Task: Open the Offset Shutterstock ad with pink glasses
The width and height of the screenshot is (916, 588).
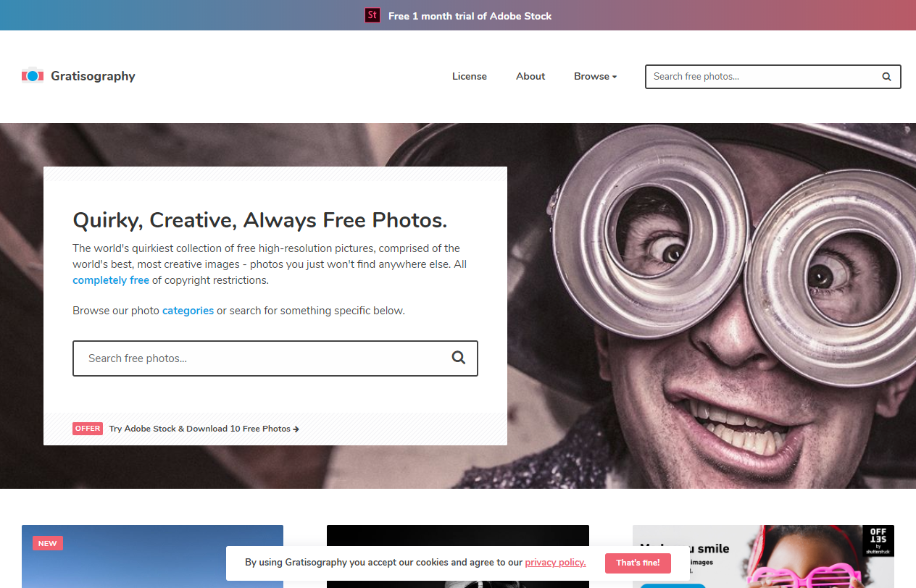Action: pos(763,556)
